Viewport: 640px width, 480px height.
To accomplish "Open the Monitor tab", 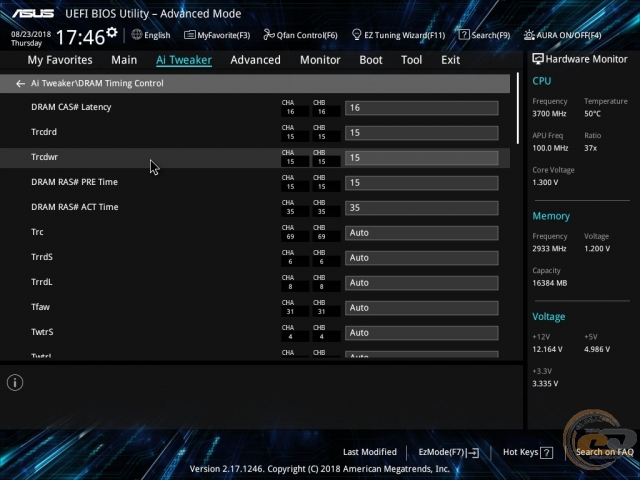I will (x=320, y=60).
